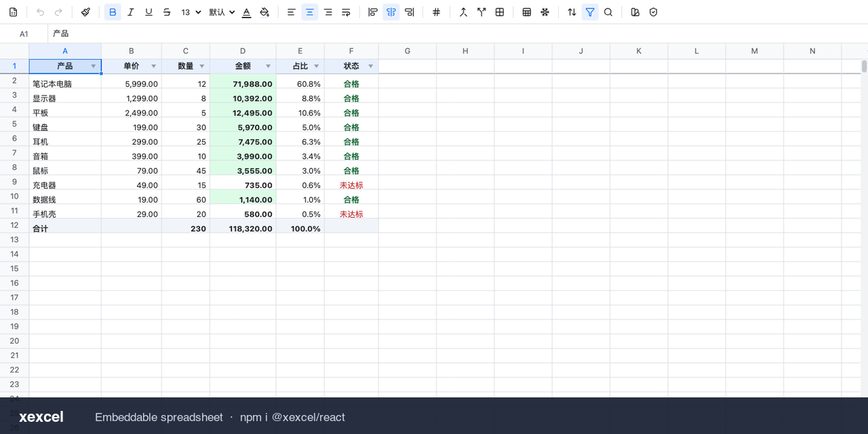Set vertical align bottom icon
The image size is (868, 434).
coord(409,12)
